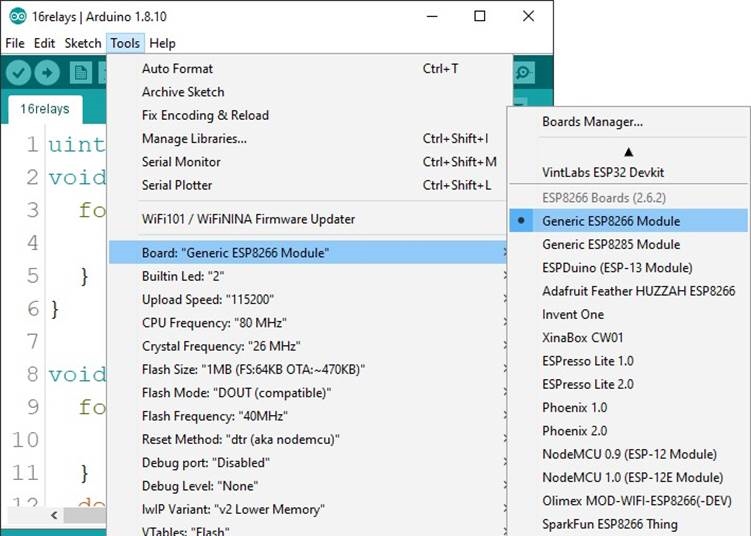Expand the Flash Size submenu
Viewport: 751px width, 536px height.
pos(307,370)
